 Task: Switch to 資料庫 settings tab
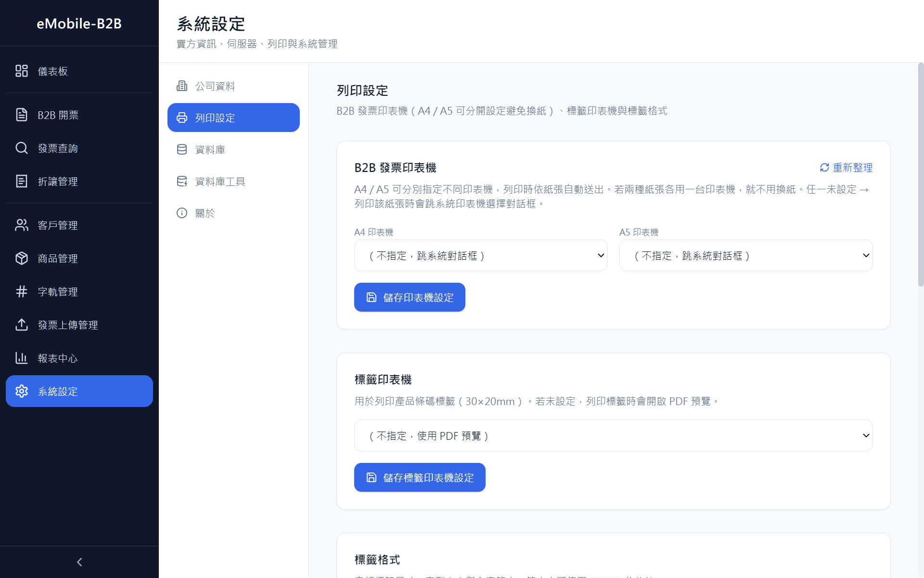[233, 149]
